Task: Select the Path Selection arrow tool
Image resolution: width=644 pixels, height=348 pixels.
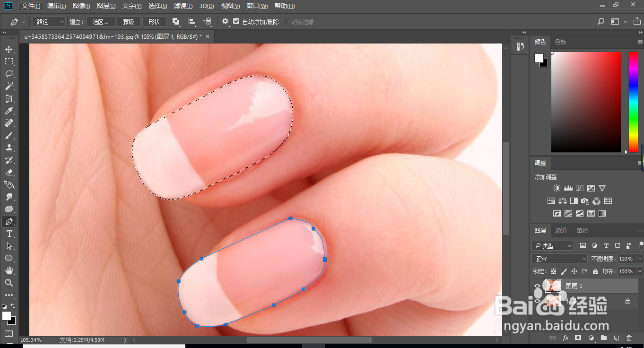Action: 9,246
